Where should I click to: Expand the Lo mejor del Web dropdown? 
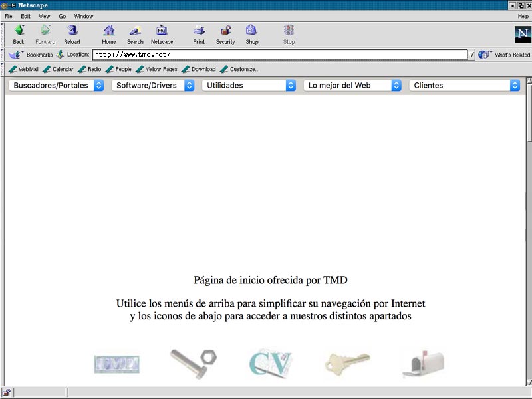click(x=396, y=86)
